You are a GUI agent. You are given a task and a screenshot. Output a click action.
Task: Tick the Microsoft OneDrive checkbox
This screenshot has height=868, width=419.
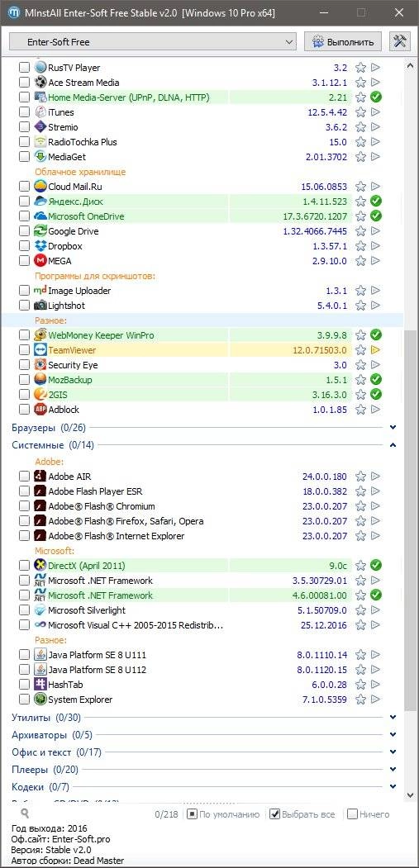25,216
